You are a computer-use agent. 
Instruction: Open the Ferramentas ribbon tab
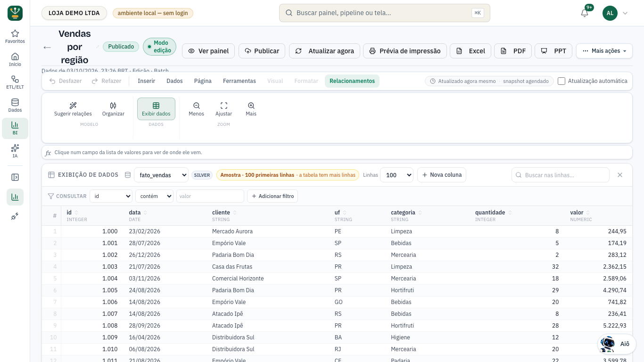tap(239, 81)
